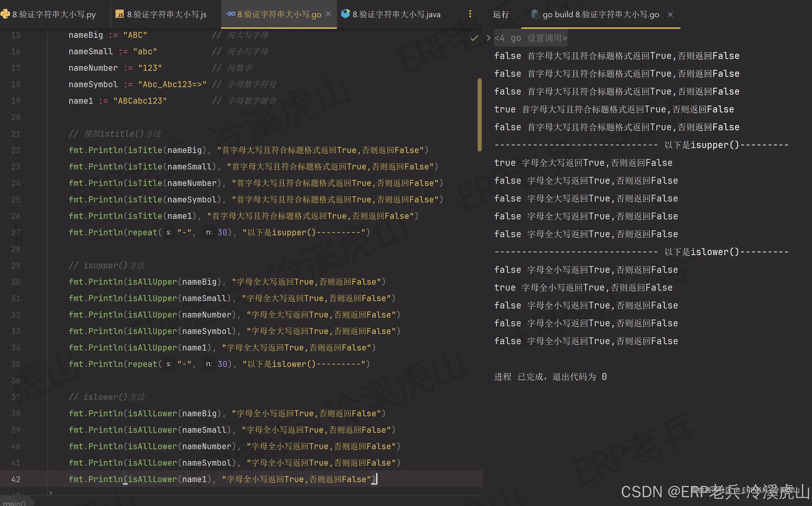The height and width of the screenshot is (506, 812).
Task: Click the Python file icon on the .py tab
Action: [x=5, y=14]
